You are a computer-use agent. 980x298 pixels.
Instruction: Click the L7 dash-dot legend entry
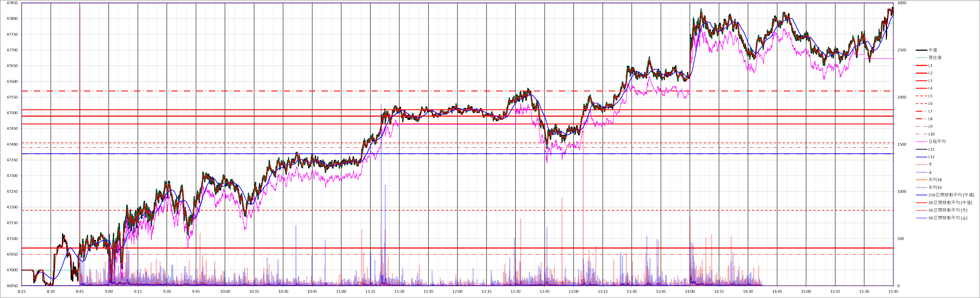pyautogui.click(x=930, y=111)
